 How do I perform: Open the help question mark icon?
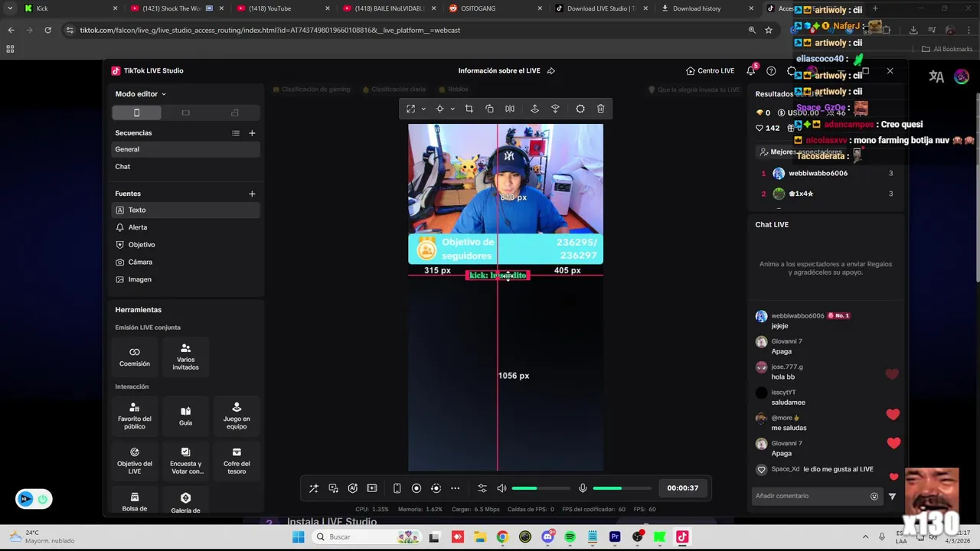tap(771, 70)
